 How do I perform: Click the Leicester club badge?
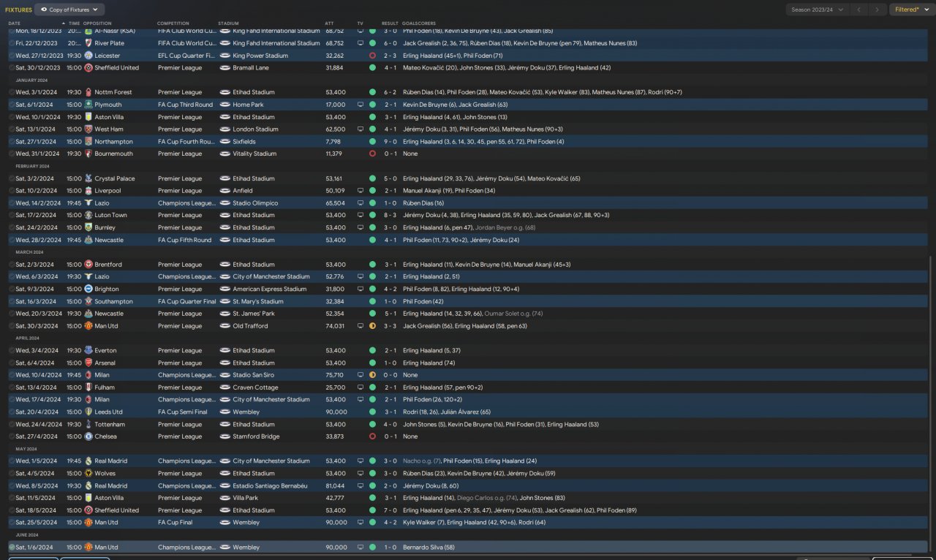88,56
